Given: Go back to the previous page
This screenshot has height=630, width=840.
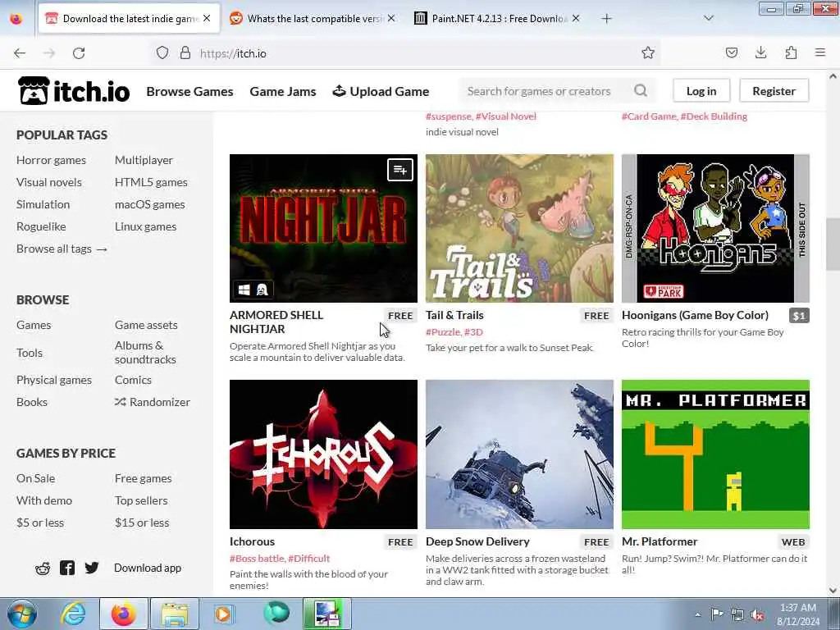Looking at the screenshot, I should 20,53.
